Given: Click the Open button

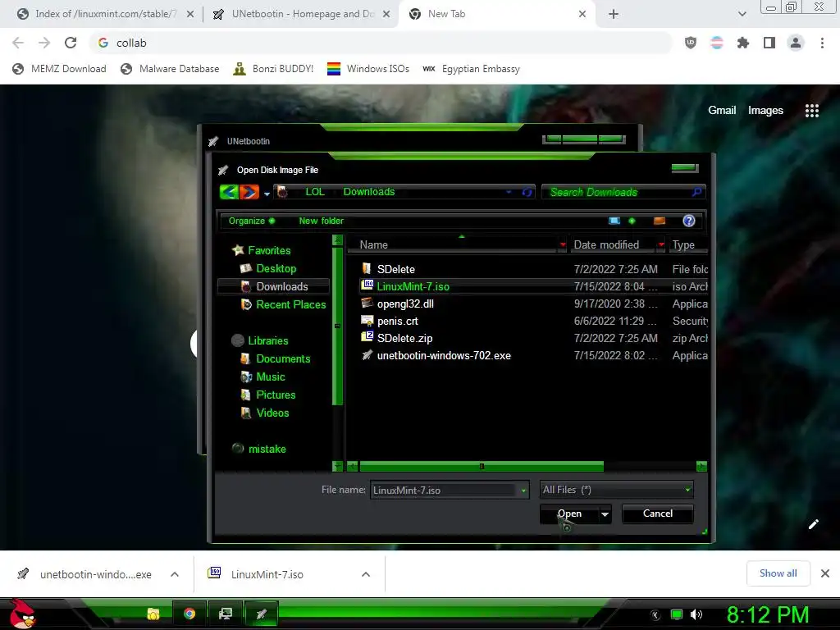Looking at the screenshot, I should click(x=569, y=514).
